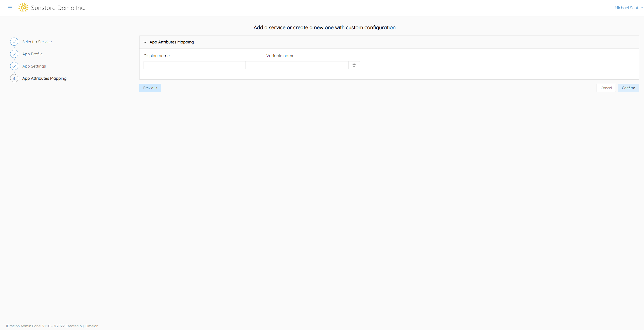
Task: Collapse the App Attributes Mapping panel chevron
Action: coord(145,42)
